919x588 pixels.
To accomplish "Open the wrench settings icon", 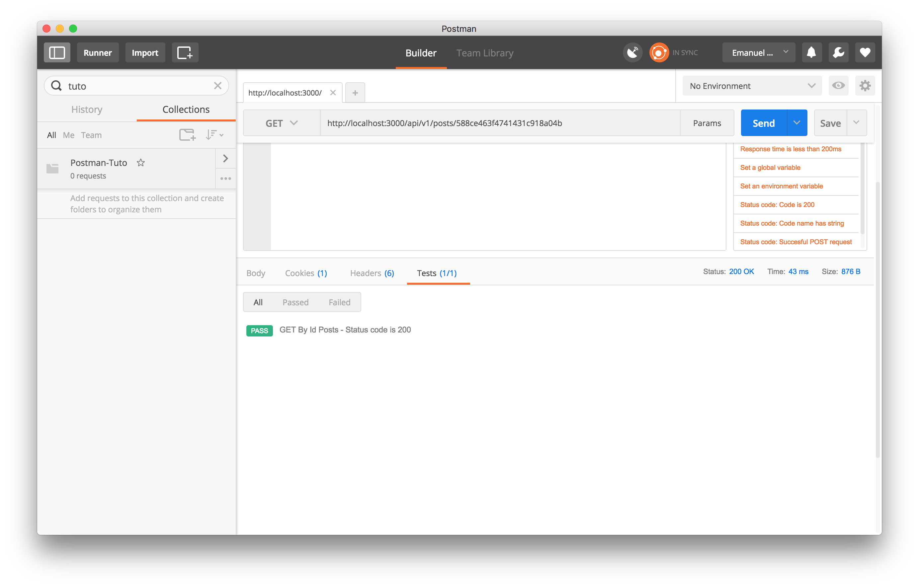I will click(838, 52).
